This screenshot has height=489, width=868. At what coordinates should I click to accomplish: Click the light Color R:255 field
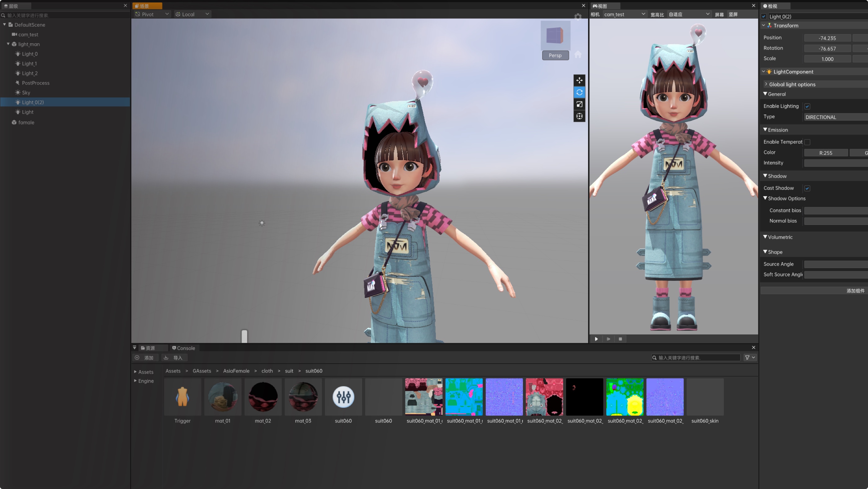[826, 153]
